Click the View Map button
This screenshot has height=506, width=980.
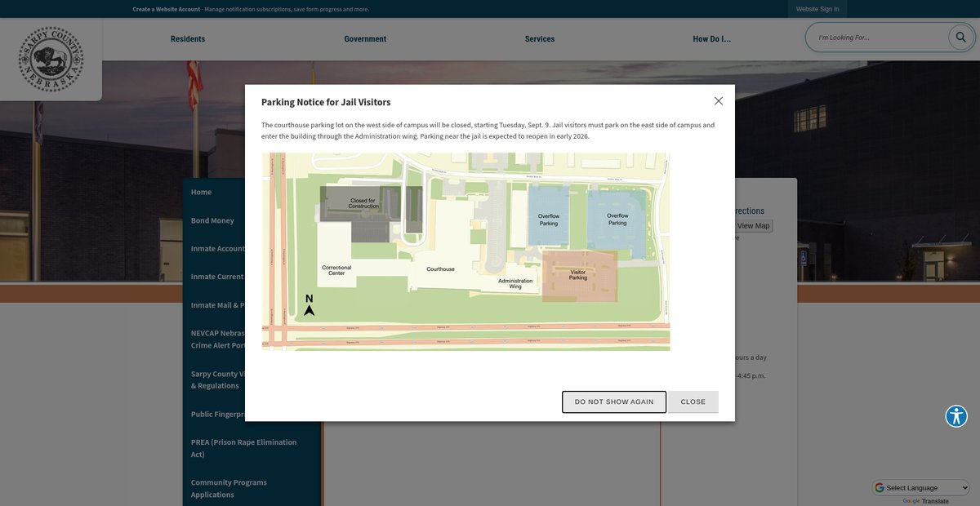(x=753, y=226)
